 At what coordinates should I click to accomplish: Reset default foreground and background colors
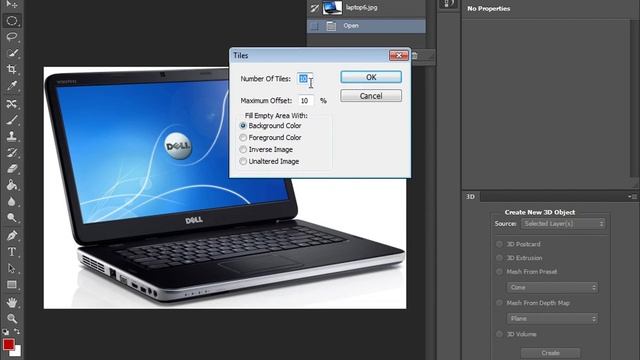[5, 331]
